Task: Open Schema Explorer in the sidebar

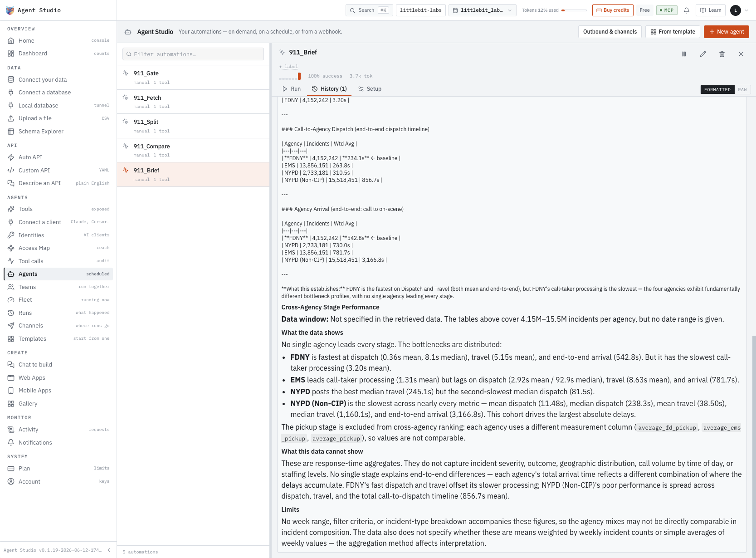Action: coord(58,132)
